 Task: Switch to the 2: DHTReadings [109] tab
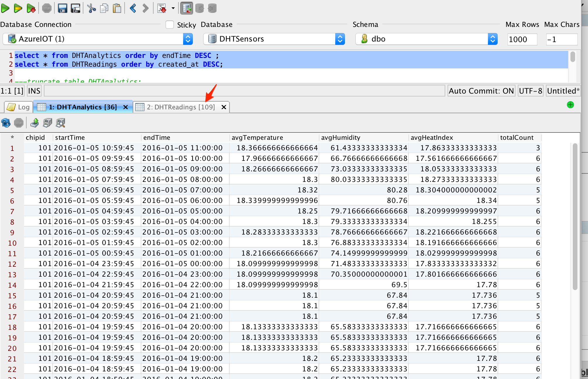click(x=181, y=107)
